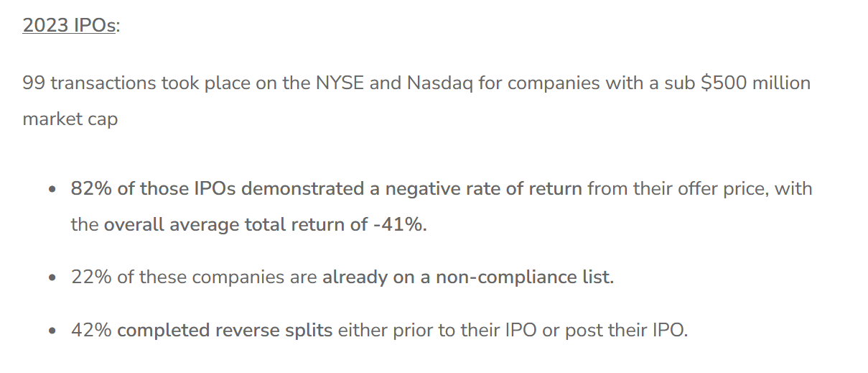Viewport: 868px width, 373px height.
Task: Click the "-41%" figure
Action: pyautogui.click(x=399, y=225)
